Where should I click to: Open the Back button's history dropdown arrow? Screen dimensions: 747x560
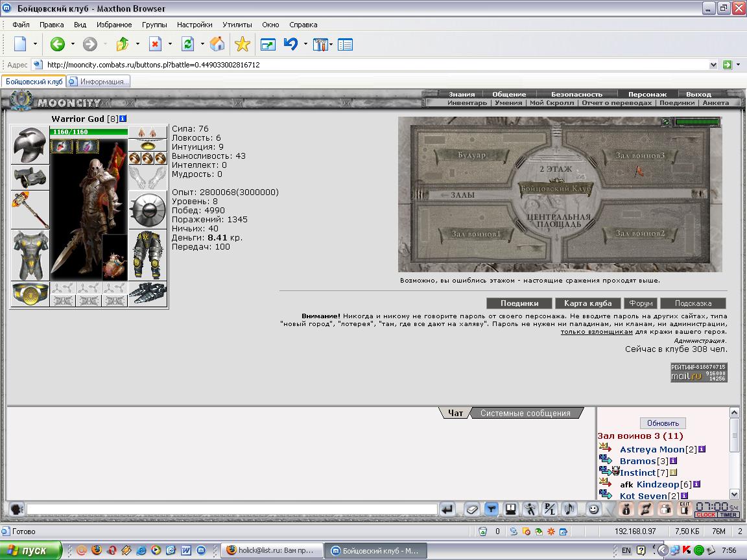tap(73, 44)
